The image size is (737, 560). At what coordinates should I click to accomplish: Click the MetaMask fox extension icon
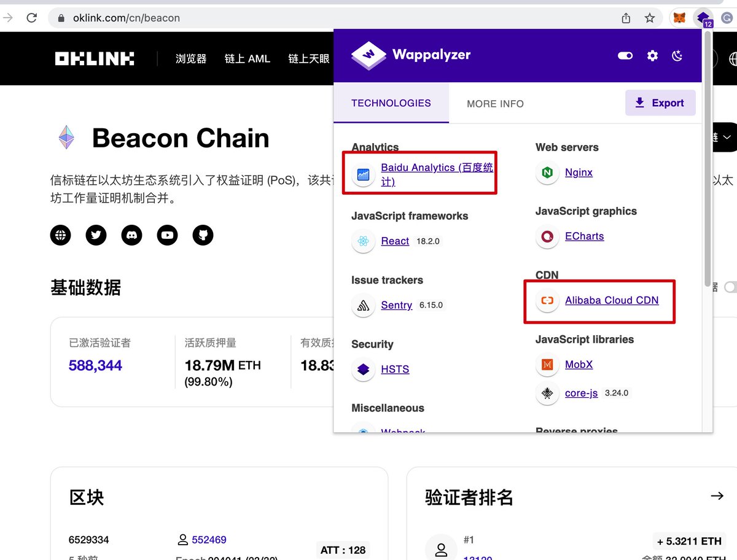tap(680, 18)
